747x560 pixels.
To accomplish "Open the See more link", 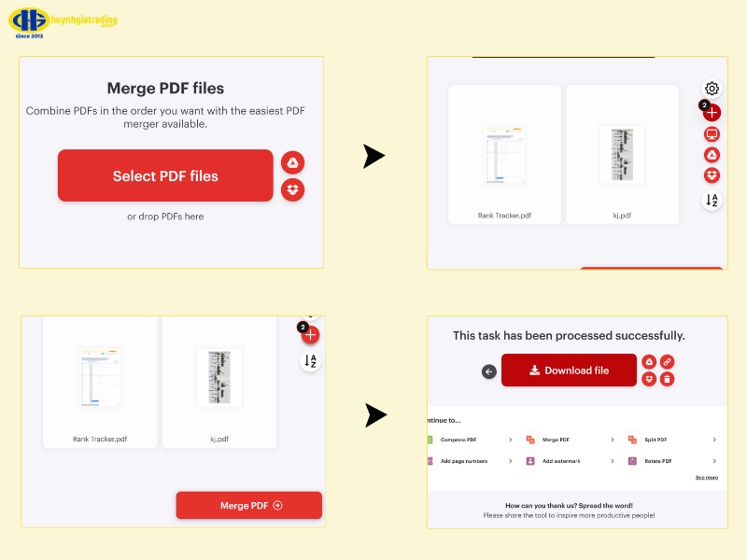I will 706,477.
